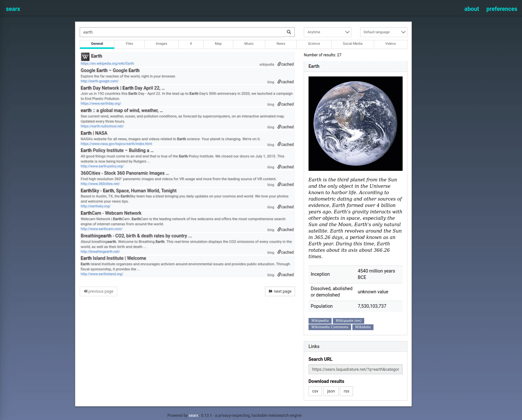This screenshot has width=522, height=420.
Task: Click the Earth globe photo in the infobox
Action: (355, 123)
